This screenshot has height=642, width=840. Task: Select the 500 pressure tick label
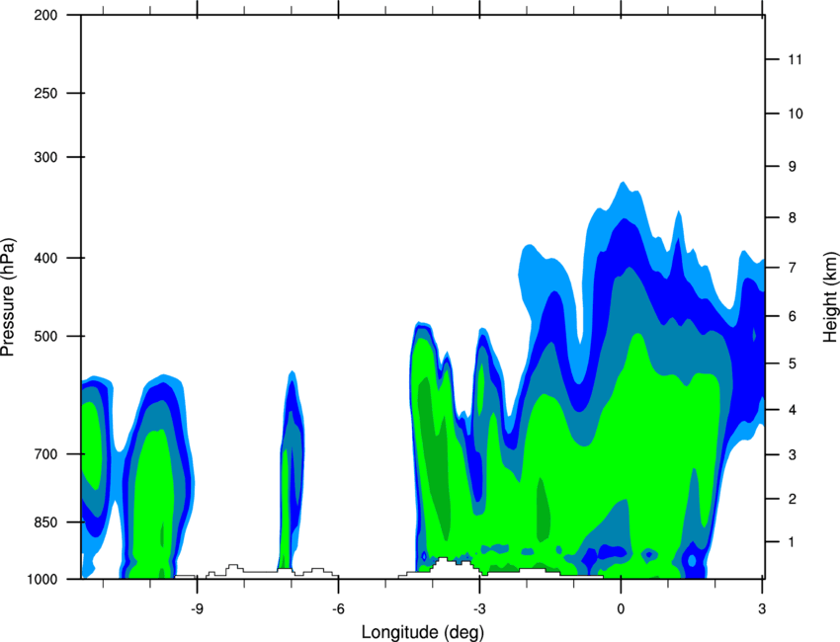(45, 336)
